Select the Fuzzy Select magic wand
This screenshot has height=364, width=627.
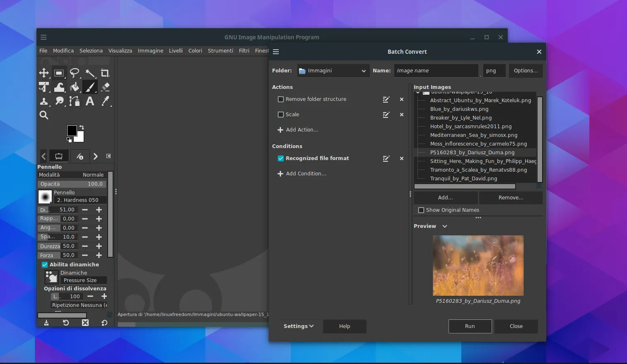click(90, 73)
